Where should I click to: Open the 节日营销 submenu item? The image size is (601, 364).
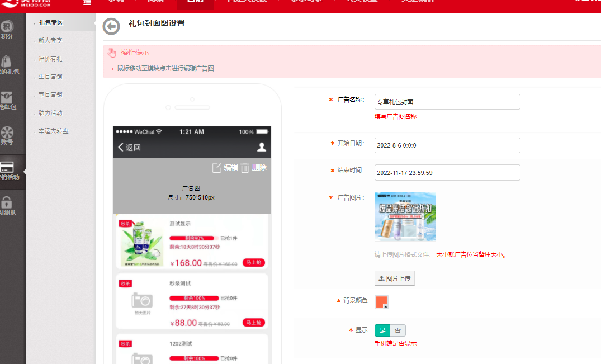[x=50, y=94]
